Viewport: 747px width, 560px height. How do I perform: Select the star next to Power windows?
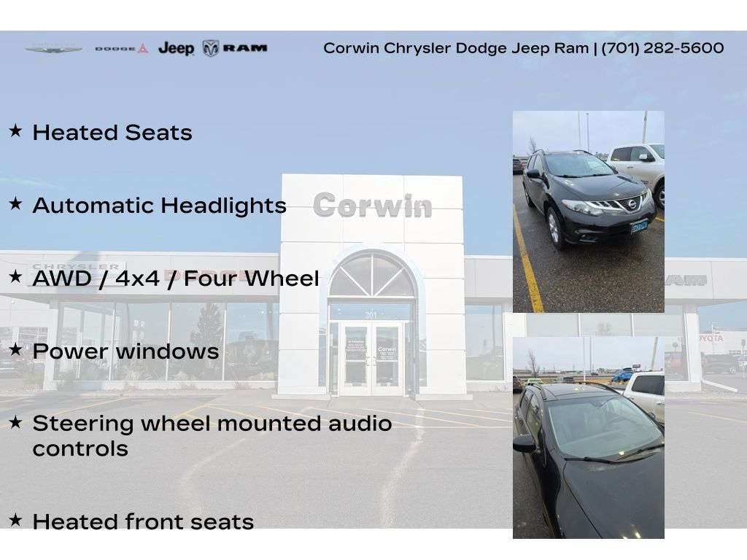click(x=15, y=350)
